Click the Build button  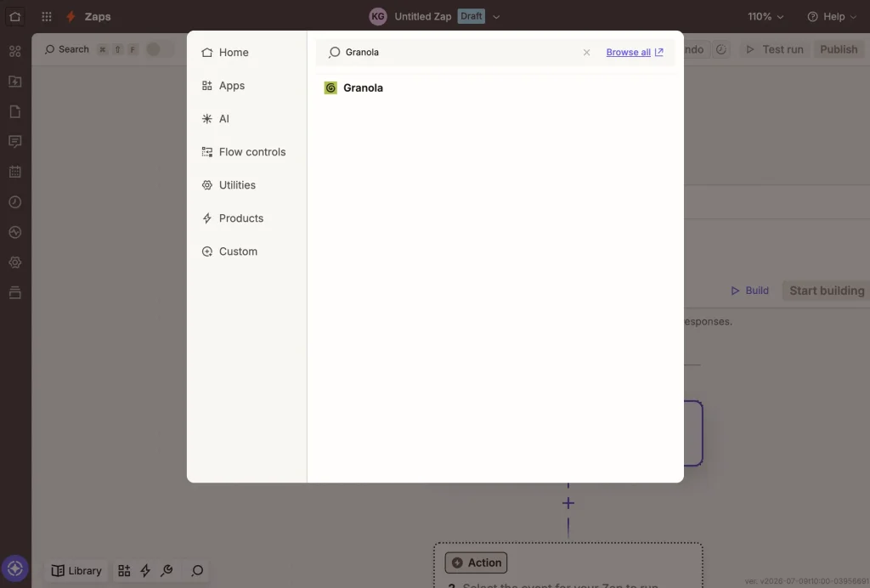point(749,291)
